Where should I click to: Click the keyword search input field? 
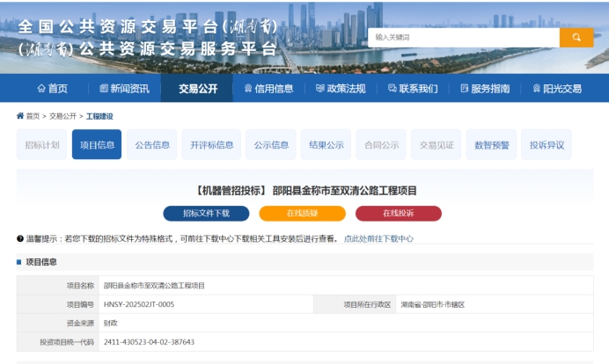tap(463, 38)
